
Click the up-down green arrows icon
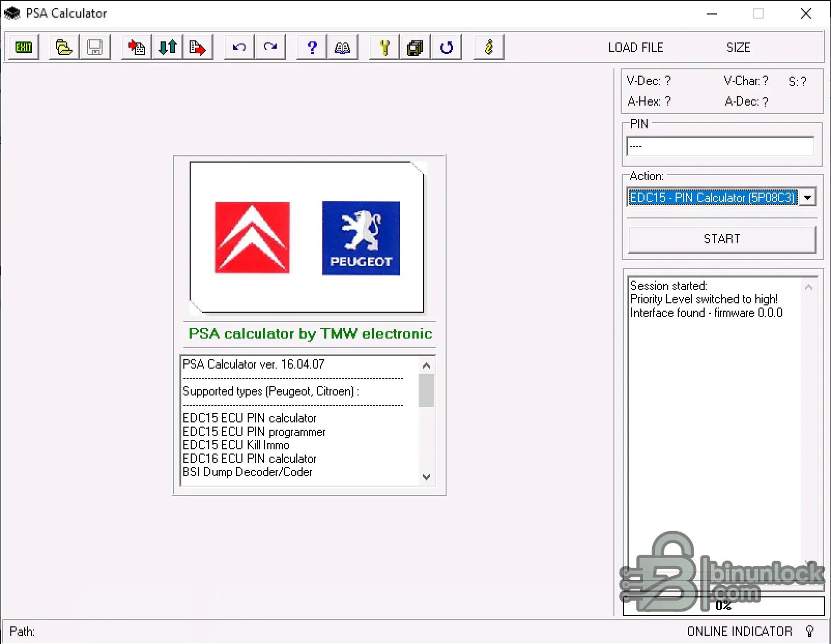[167, 48]
